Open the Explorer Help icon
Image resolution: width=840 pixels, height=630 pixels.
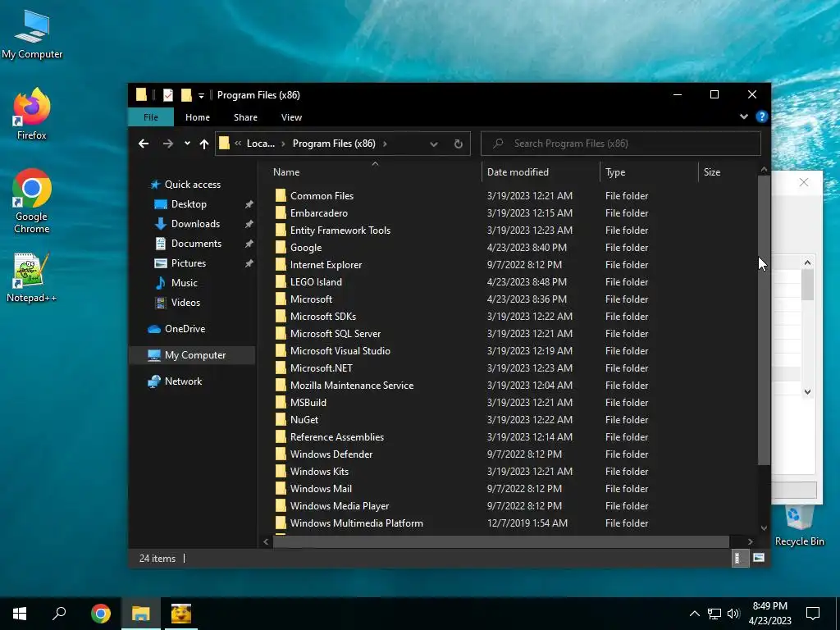pyautogui.click(x=761, y=116)
